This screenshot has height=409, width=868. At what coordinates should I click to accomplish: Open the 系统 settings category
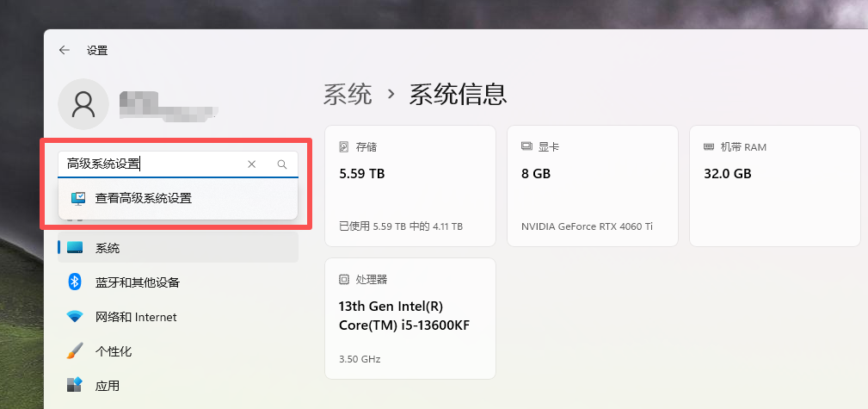point(178,247)
